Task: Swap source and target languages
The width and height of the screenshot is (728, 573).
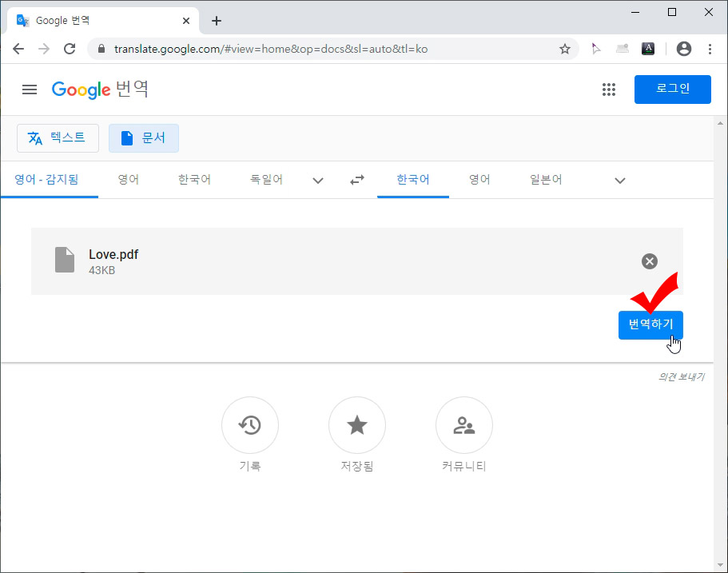Action: [357, 180]
